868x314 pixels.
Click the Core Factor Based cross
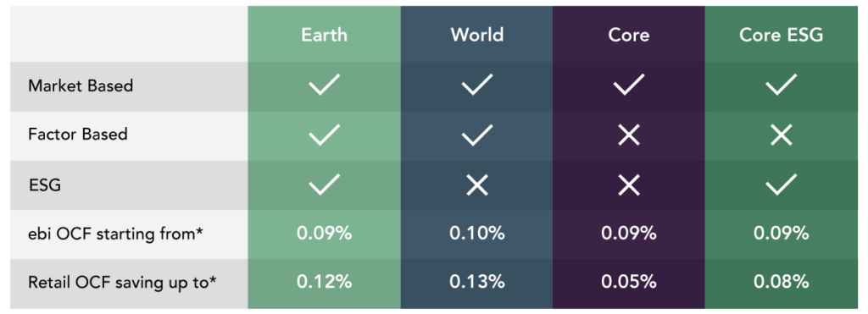click(629, 135)
